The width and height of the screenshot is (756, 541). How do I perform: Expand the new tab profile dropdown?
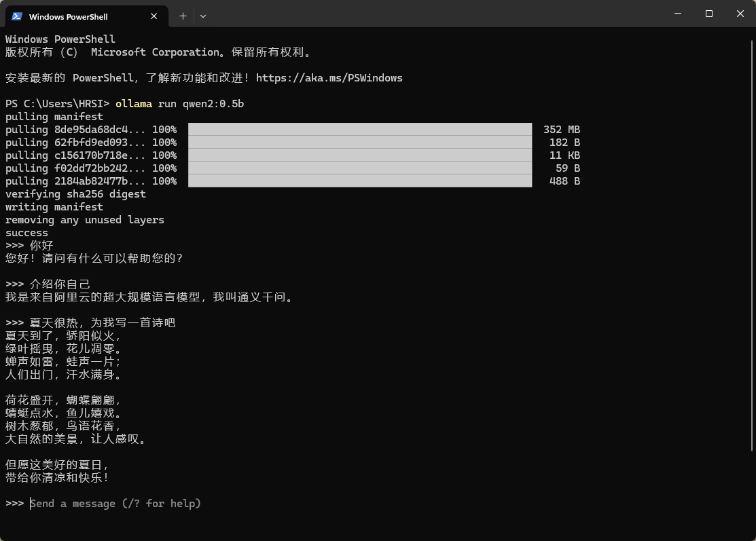[x=203, y=16]
